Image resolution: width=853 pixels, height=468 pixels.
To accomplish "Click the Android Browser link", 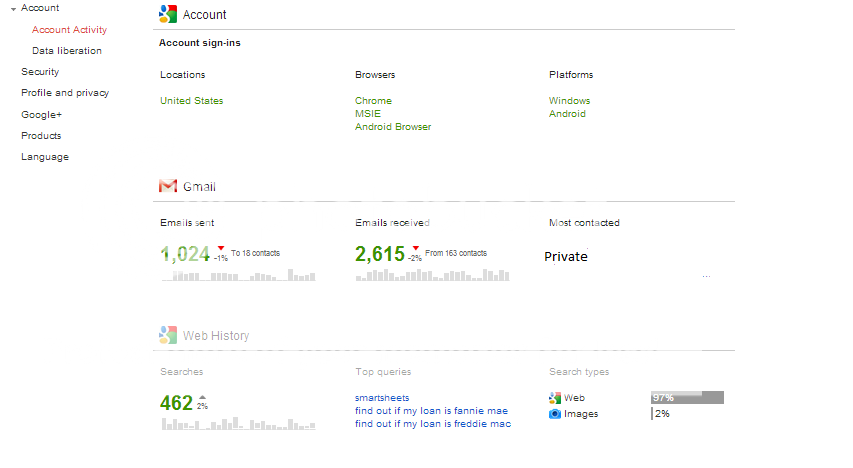I will [x=393, y=127].
